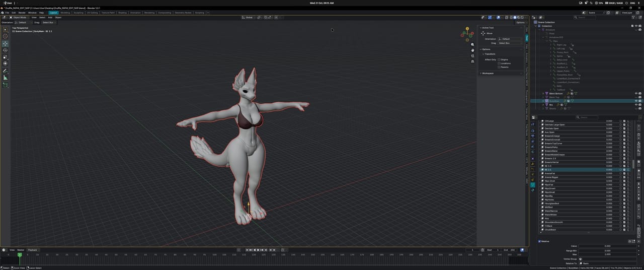Click the viewport pan hand icon
644x270 pixels.
tap(472, 50)
